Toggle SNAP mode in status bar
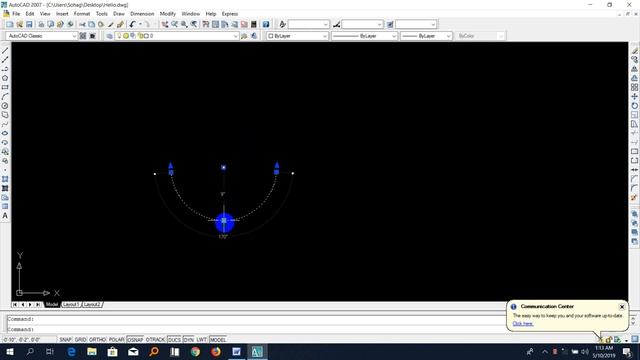The height and width of the screenshot is (360, 640). (65, 340)
